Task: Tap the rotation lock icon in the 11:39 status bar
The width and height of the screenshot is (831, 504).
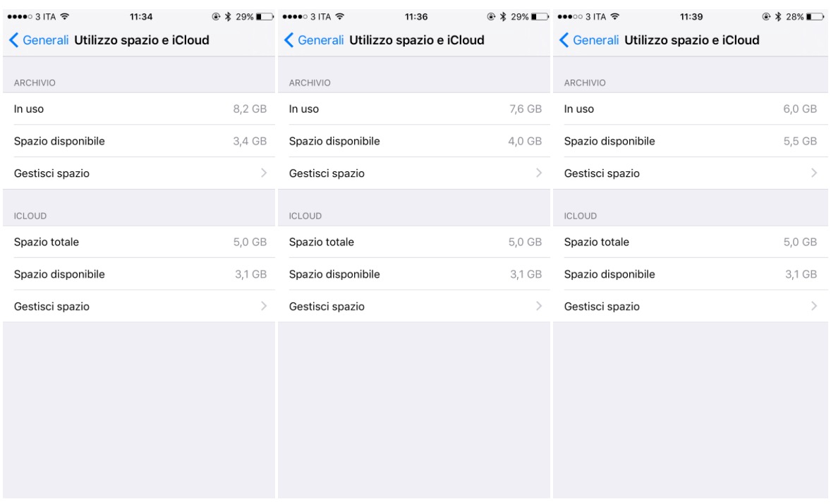Action: tap(766, 16)
